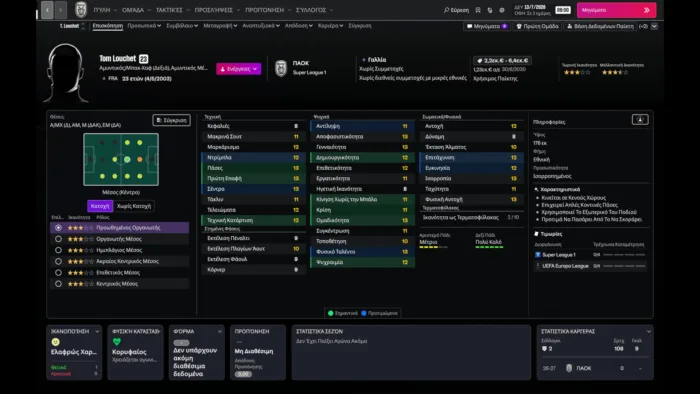Select Προωθημένος Οργανωτής role radio
Image resolution: width=700 pixels, height=394 pixels.
58,228
